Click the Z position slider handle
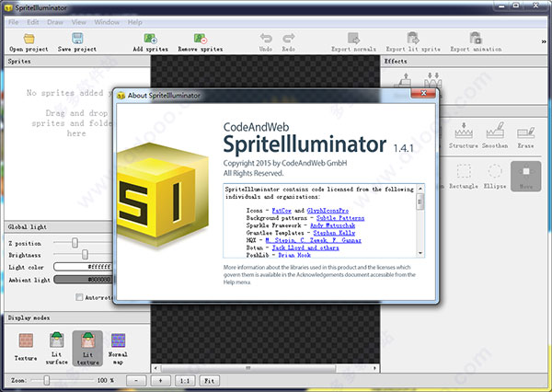Image resolution: width=552 pixels, height=392 pixels. (x=75, y=243)
